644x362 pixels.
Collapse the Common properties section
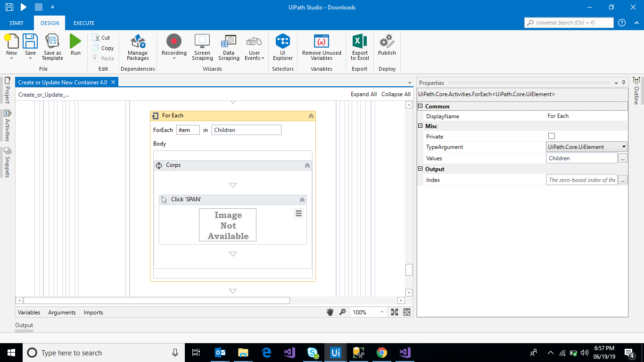click(x=421, y=107)
